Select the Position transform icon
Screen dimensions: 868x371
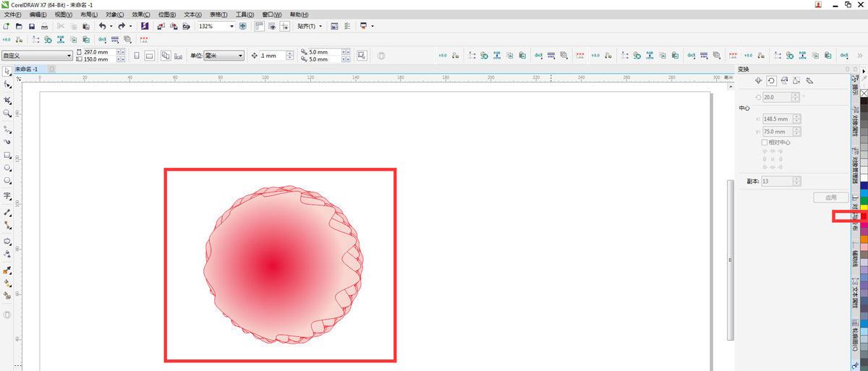coord(758,81)
